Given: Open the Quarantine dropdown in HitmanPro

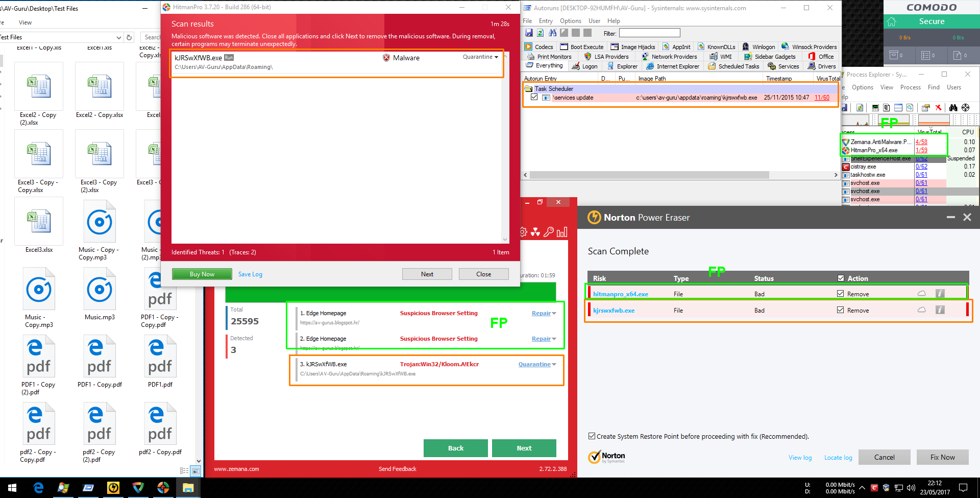Looking at the screenshot, I should point(480,57).
